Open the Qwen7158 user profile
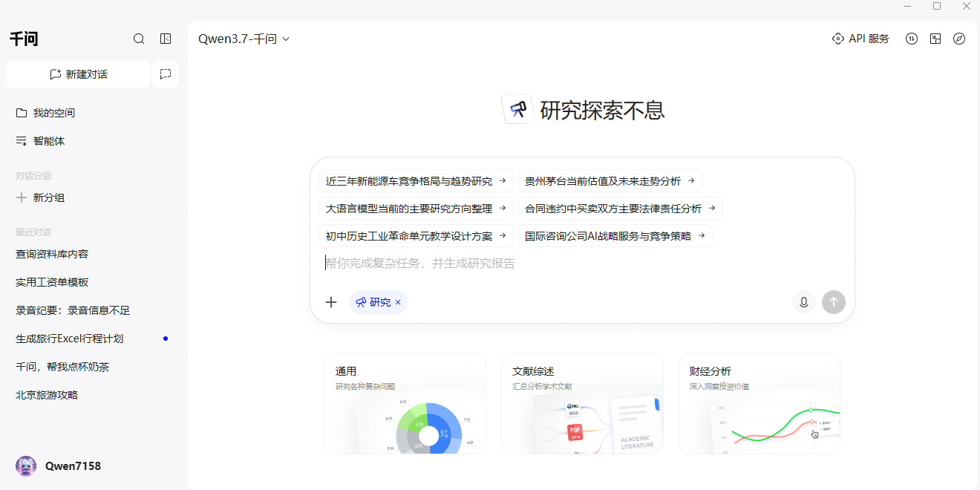Image resolution: width=980 pixels, height=490 pixels. click(59, 466)
